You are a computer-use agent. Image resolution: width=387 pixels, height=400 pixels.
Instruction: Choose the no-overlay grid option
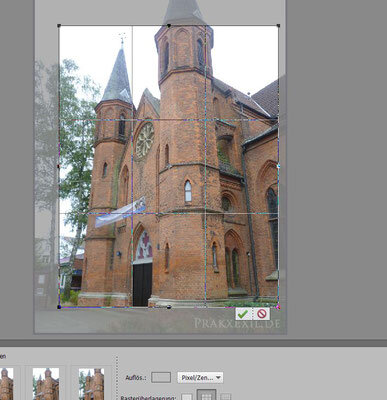(x=187, y=397)
